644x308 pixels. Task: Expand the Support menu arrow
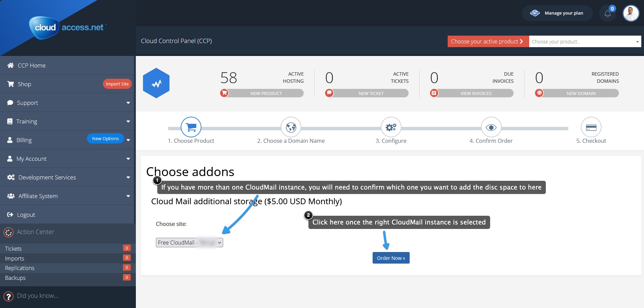[x=128, y=103]
